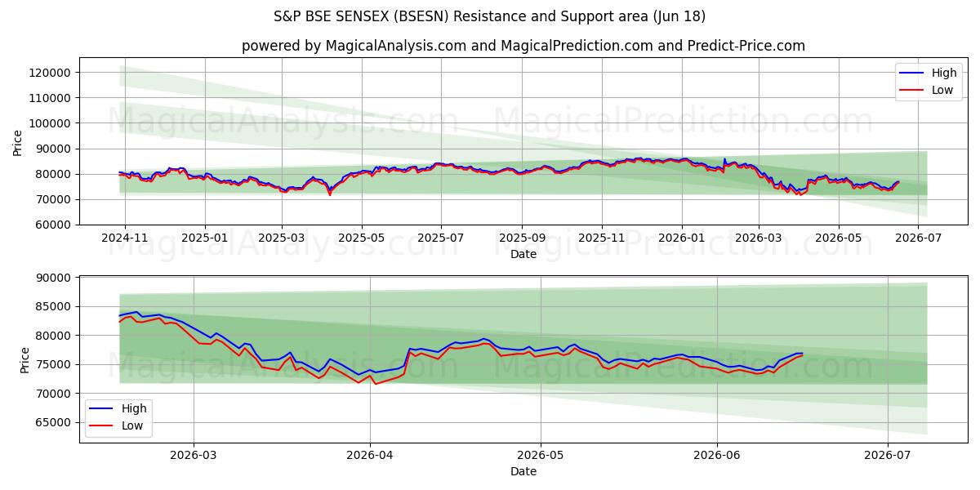Click the 2025-05 x-axis label in the top chart
The image size is (980, 490).
[x=361, y=239]
